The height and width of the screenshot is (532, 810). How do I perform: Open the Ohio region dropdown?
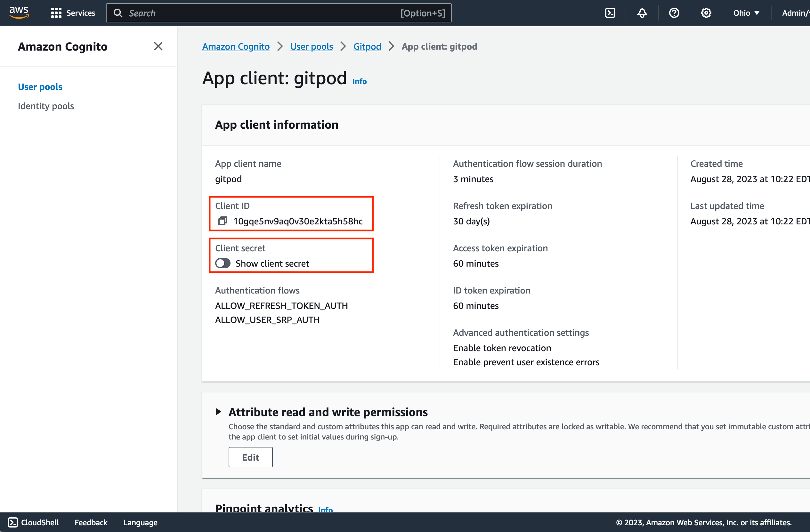(746, 13)
